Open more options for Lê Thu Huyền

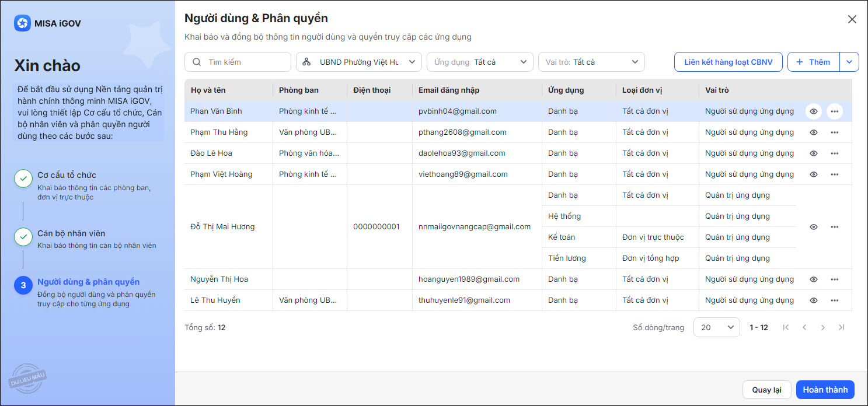834,300
